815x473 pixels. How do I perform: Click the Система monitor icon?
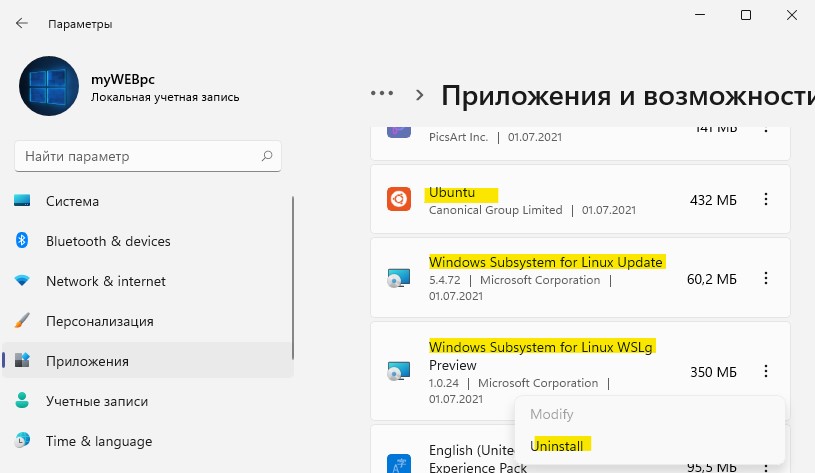(22, 201)
